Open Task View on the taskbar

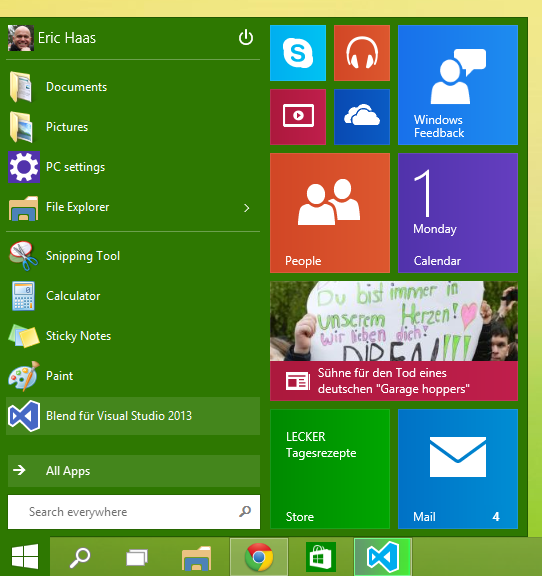pyautogui.click(x=137, y=558)
